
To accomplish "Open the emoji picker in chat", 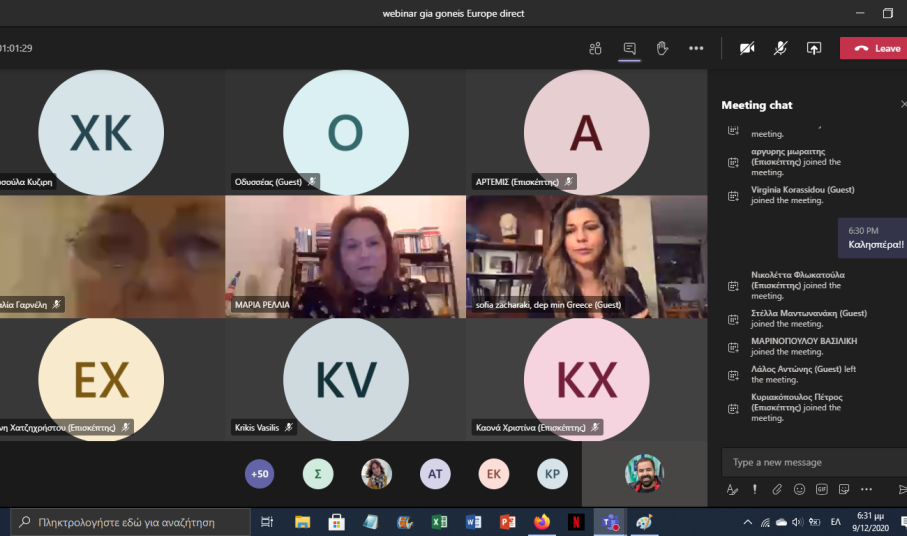I will pyautogui.click(x=799, y=490).
